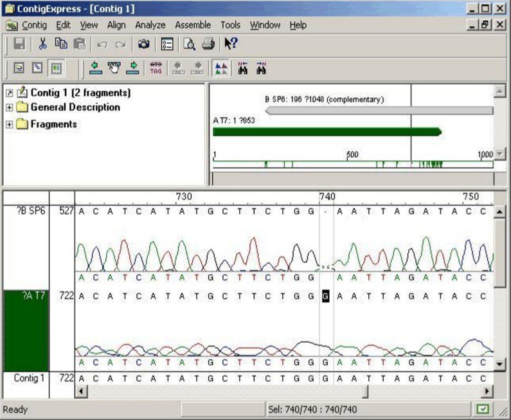Open the Assemble menu
The image size is (511, 420).
pos(193,25)
